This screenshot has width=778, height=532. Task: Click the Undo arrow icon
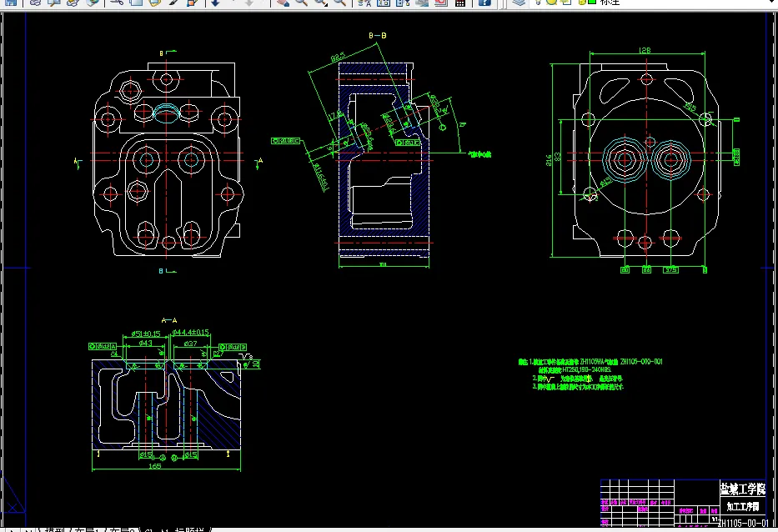coord(215,3)
